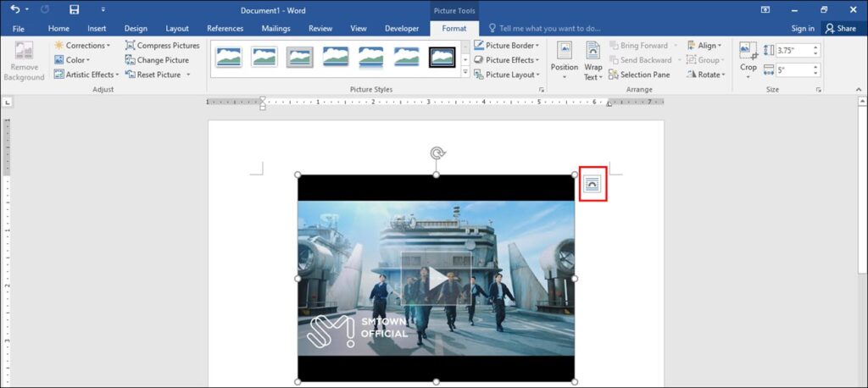Viewport: 868px width, 388px height.
Task: Select the Mailings tab
Action: click(276, 28)
